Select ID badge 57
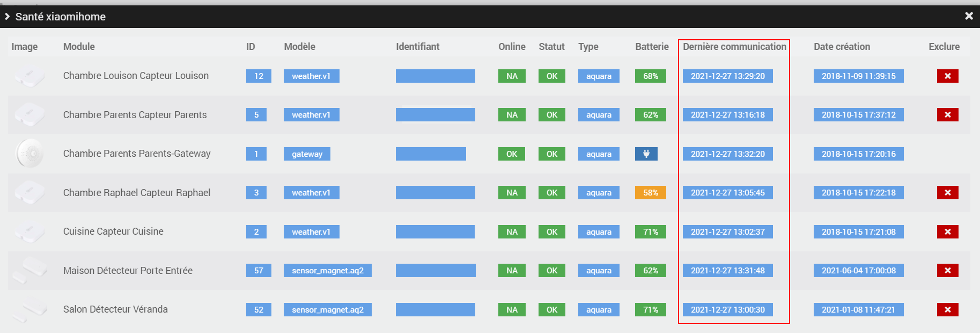This screenshot has height=333, width=980. [x=259, y=271]
